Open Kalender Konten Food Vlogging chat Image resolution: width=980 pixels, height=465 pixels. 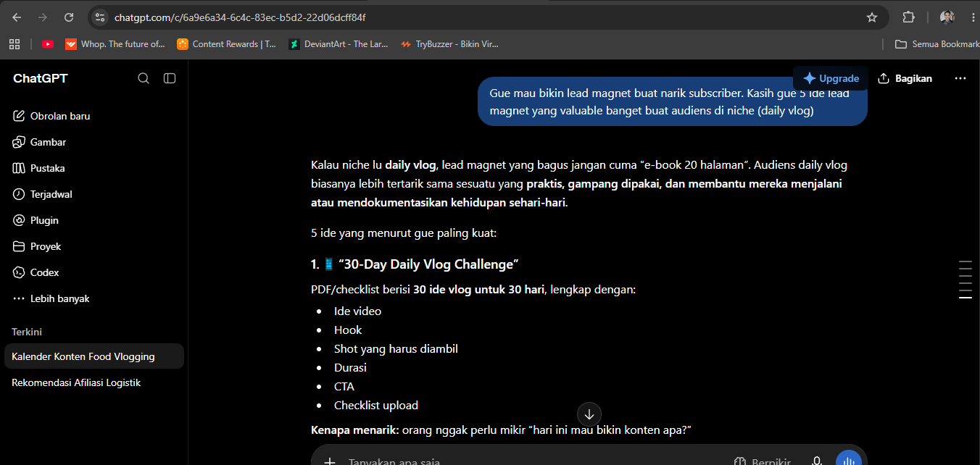[94, 356]
